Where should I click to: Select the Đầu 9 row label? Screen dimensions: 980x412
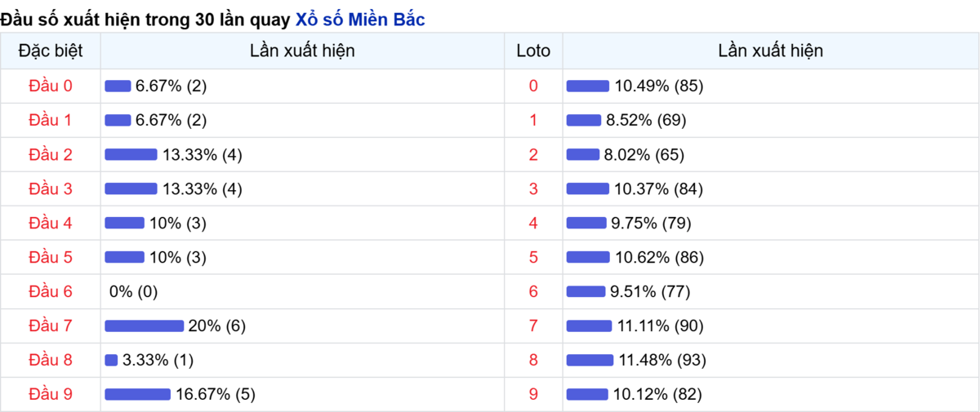[x=51, y=395]
